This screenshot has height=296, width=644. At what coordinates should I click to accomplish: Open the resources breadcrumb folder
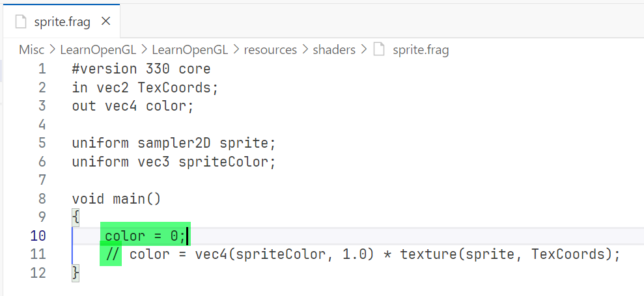tap(270, 49)
